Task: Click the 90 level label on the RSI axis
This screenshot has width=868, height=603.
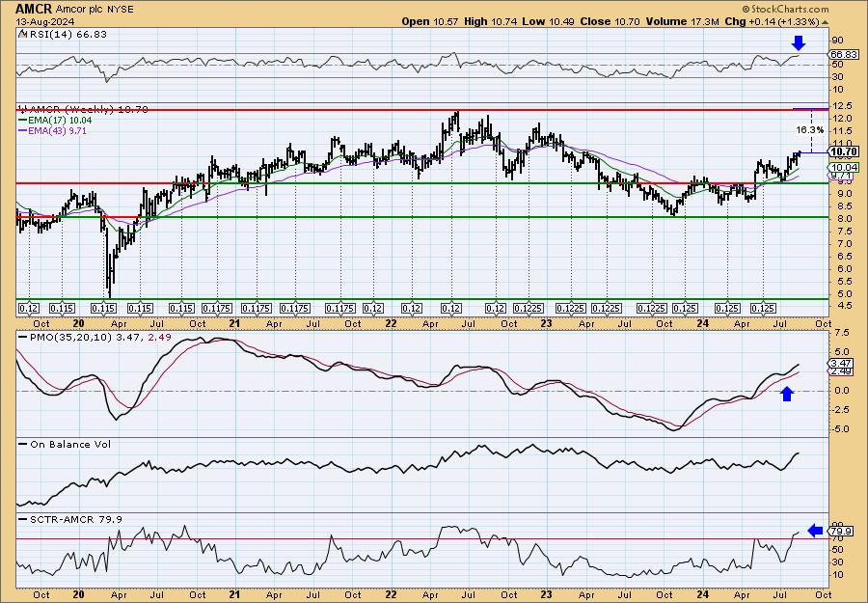Action: click(837, 41)
